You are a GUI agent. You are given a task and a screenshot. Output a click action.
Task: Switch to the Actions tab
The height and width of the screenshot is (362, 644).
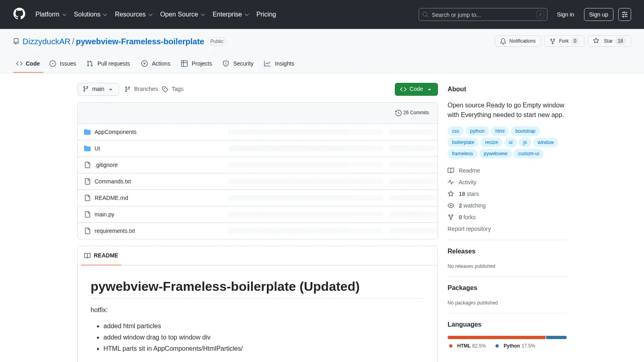[156, 64]
